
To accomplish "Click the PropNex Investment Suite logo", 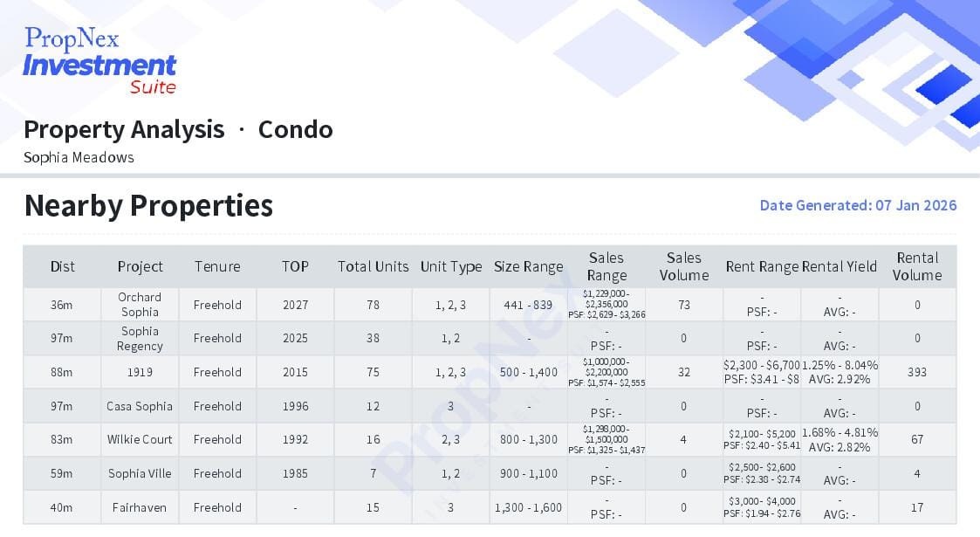I will click(x=99, y=60).
